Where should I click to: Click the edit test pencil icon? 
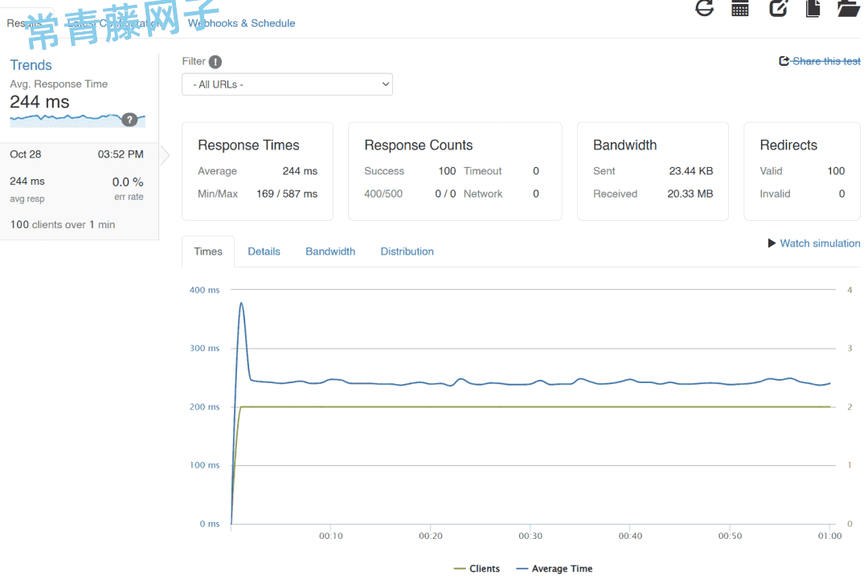(x=778, y=8)
